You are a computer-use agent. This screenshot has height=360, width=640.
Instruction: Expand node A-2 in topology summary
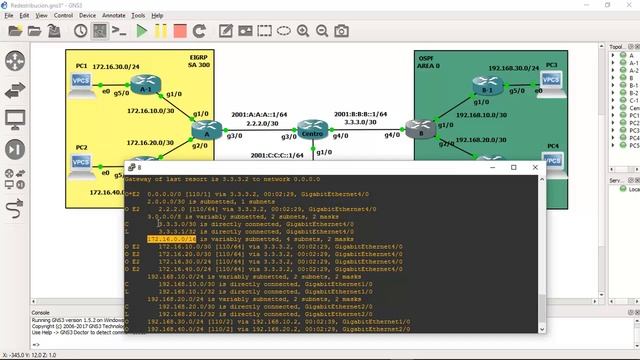click(x=613, y=70)
